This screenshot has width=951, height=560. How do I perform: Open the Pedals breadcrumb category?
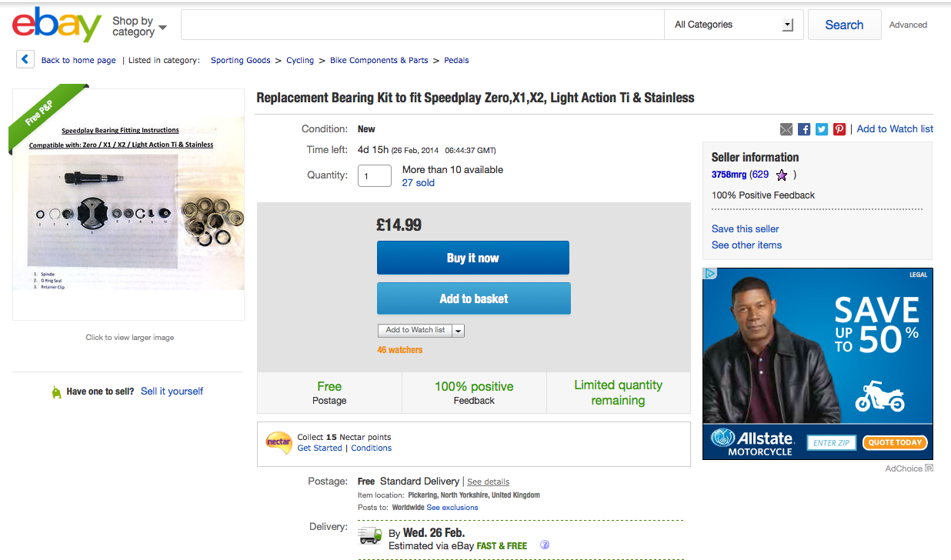pos(456,60)
